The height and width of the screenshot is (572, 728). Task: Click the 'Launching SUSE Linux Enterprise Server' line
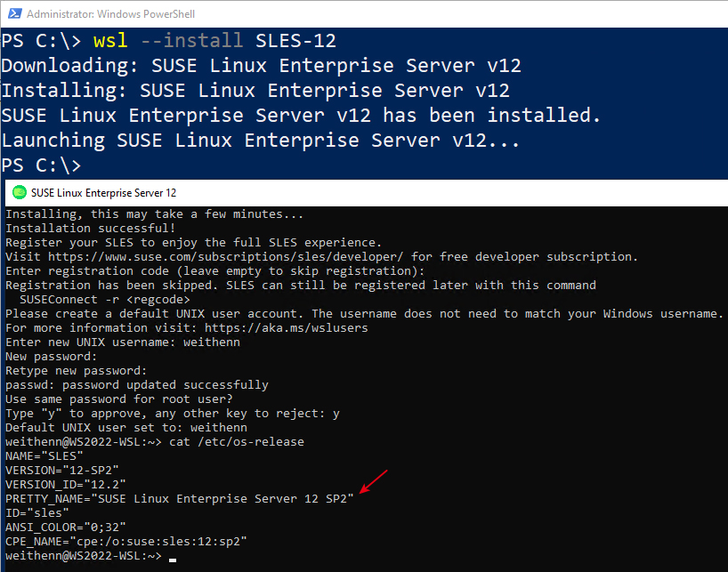click(x=260, y=140)
